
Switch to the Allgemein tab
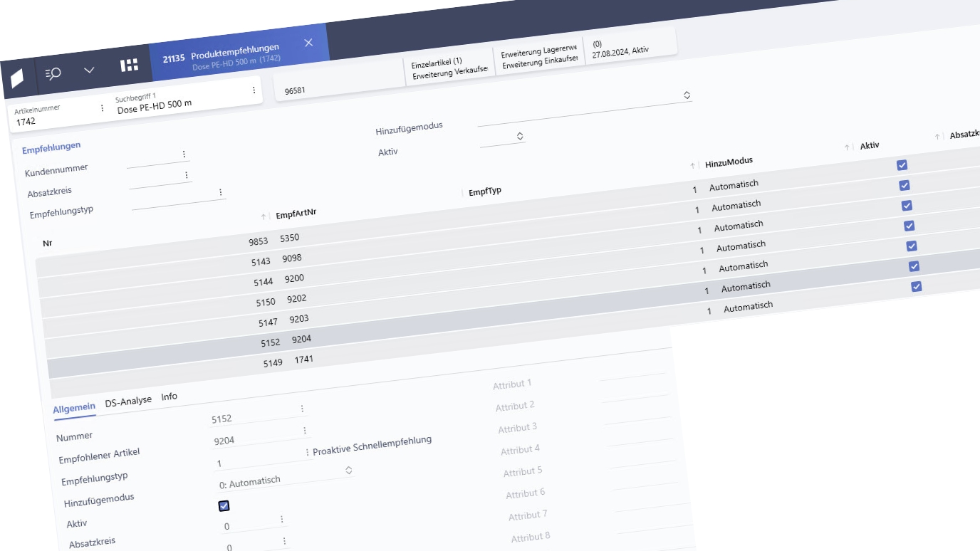pos(74,408)
